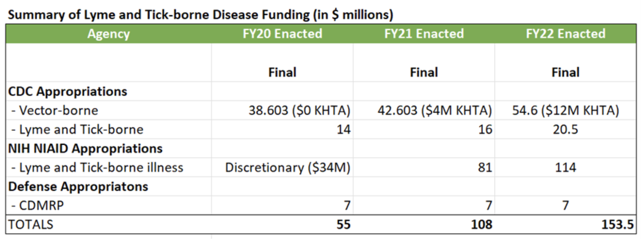Image resolution: width=644 pixels, height=241 pixels.
Task: Click the FY20 total "55"
Action: pos(344,225)
